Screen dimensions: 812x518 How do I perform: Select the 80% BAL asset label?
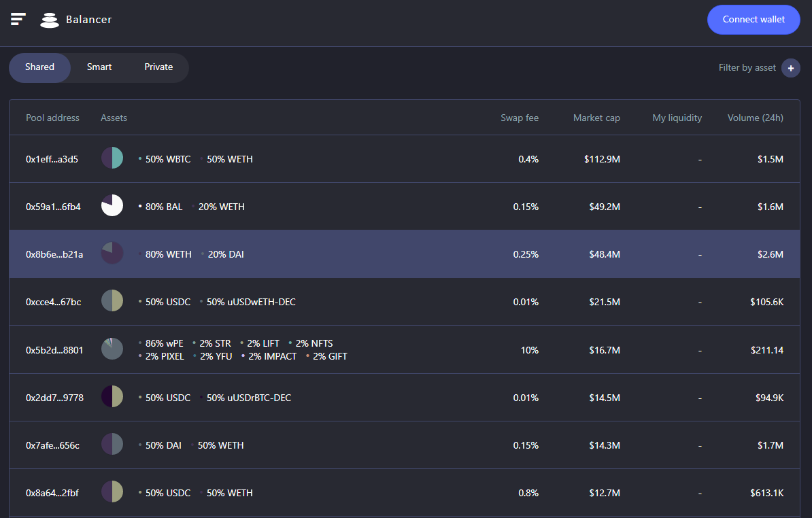tap(164, 207)
